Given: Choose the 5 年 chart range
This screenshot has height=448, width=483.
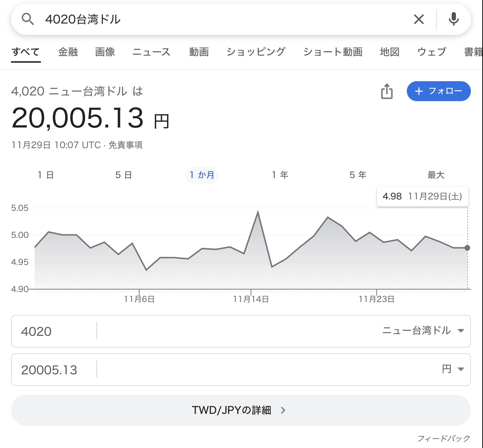Looking at the screenshot, I should click(x=358, y=175).
